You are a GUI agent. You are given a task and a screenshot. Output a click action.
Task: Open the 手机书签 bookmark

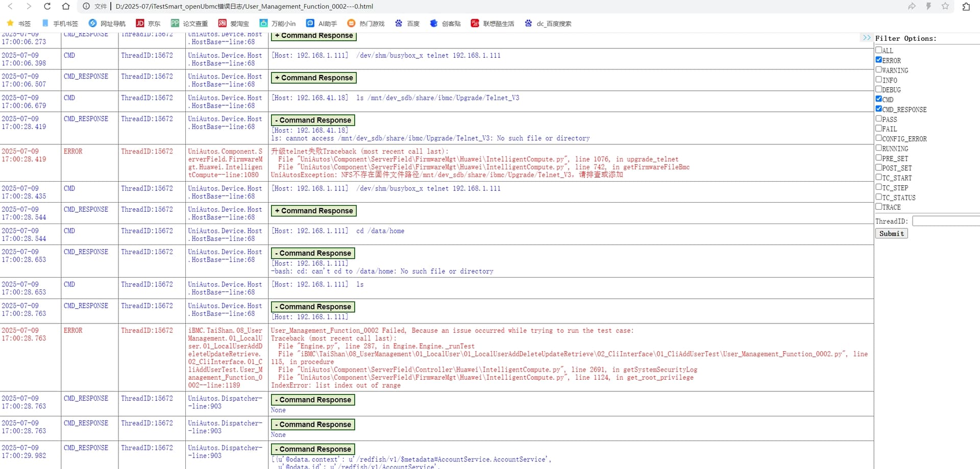coord(60,23)
